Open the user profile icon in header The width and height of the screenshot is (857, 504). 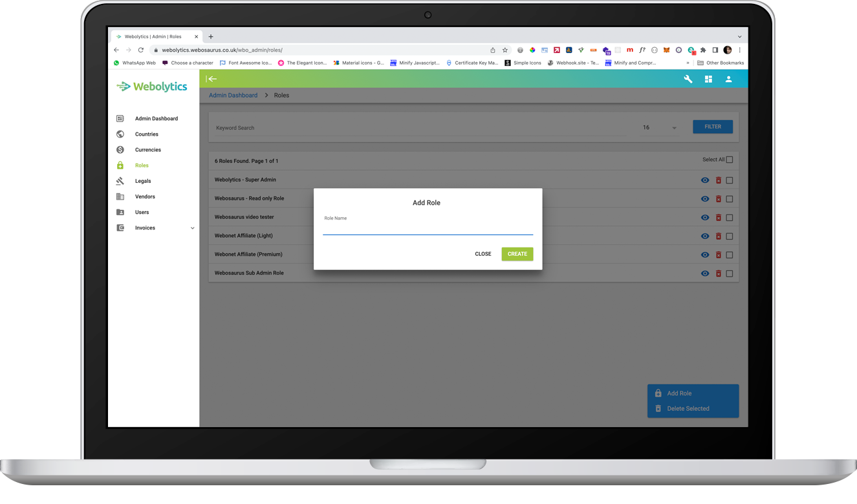click(728, 79)
